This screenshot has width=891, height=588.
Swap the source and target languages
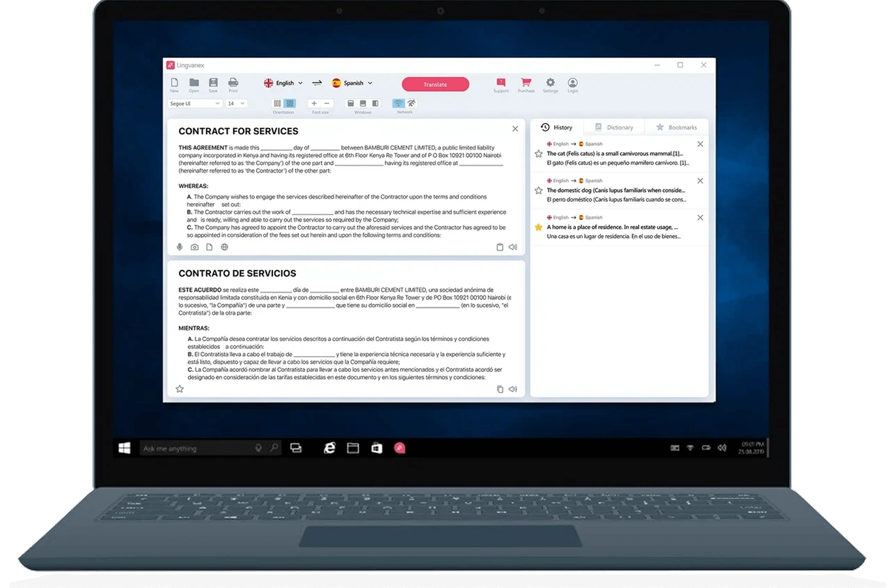pyautogui.click(x=317, y=83)
